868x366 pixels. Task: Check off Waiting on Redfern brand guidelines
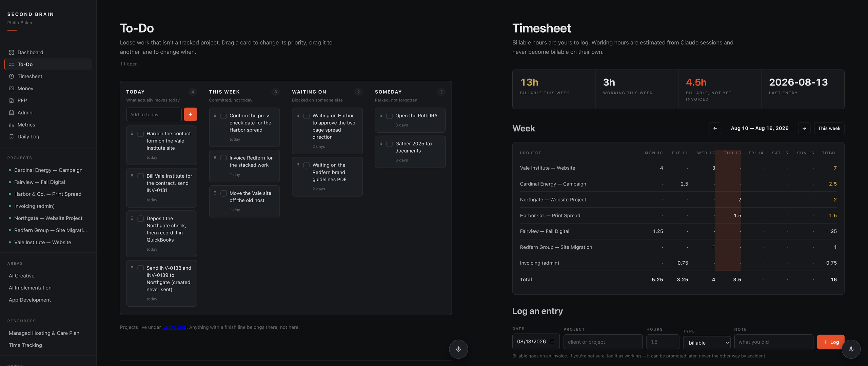(306, 165)
